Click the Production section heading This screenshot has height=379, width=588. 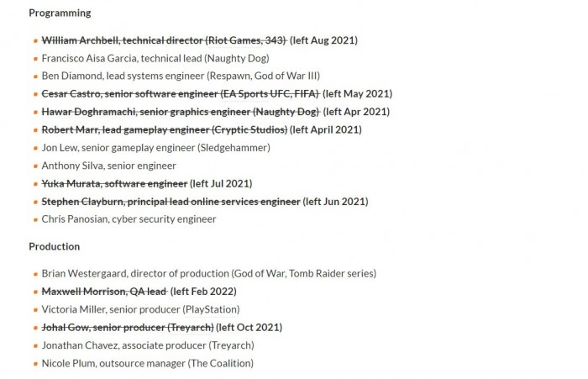click(x=54, y=246)
